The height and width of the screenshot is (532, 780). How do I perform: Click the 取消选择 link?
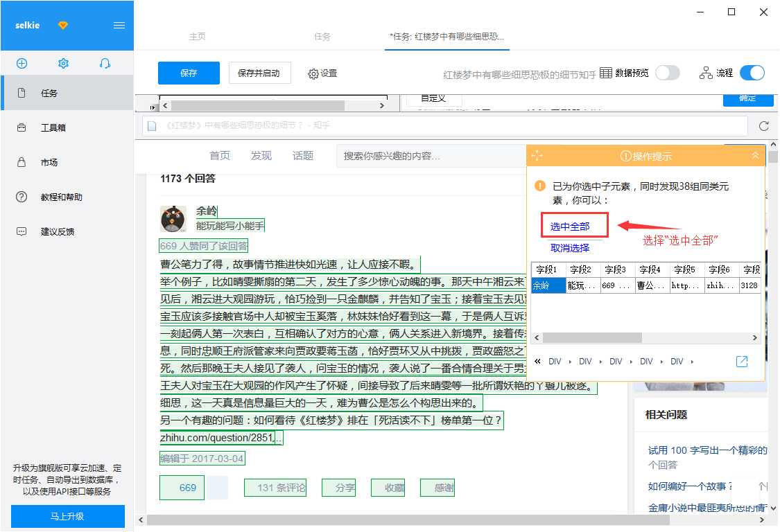(x=570, y=247)
